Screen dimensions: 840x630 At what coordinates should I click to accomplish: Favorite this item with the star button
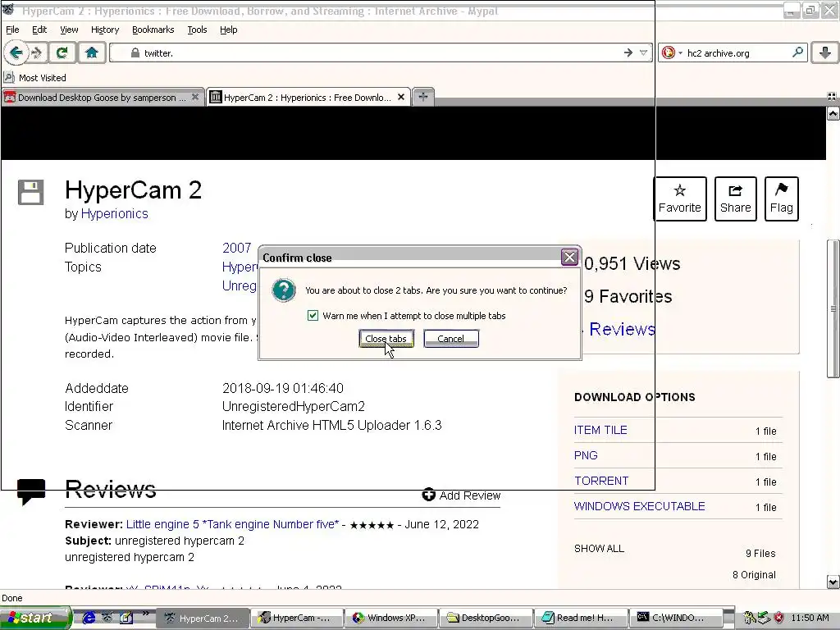pyautogui.click(x=679, y=199)
